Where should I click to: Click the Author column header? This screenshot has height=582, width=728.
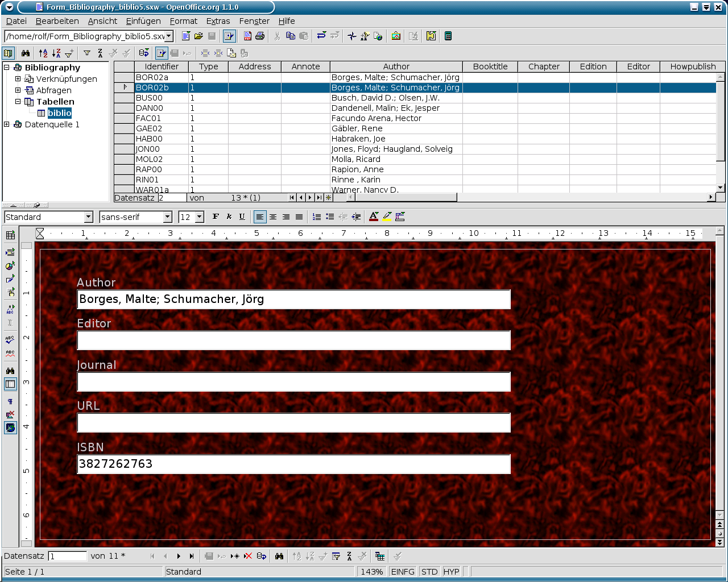[x=396, y=66]
